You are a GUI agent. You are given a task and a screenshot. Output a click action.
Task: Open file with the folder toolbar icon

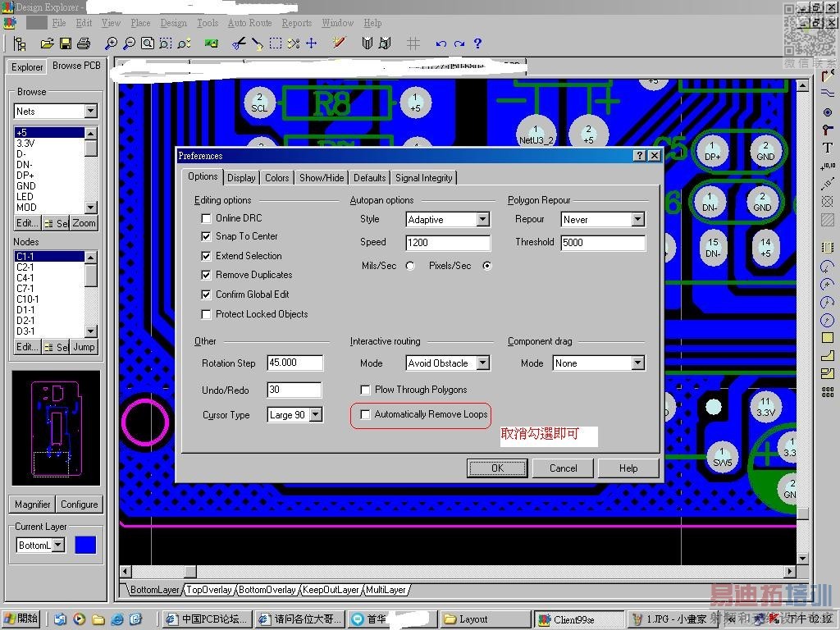coord(47,43)
